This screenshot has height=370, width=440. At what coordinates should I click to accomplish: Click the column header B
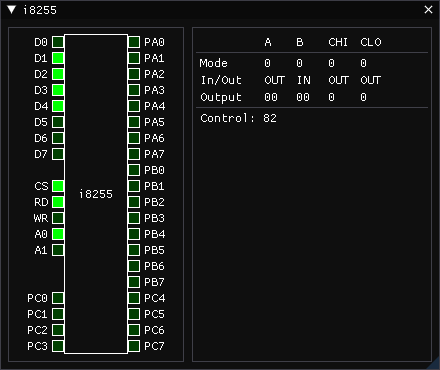point(300,42)
